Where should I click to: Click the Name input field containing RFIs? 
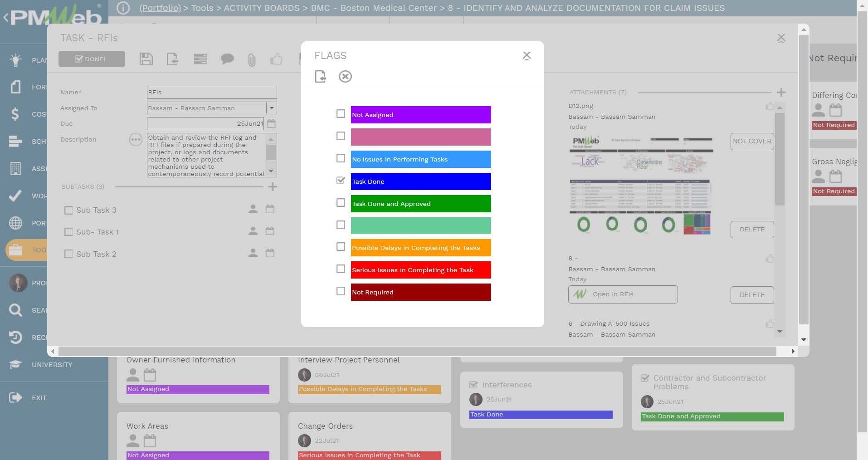[212, 92]
